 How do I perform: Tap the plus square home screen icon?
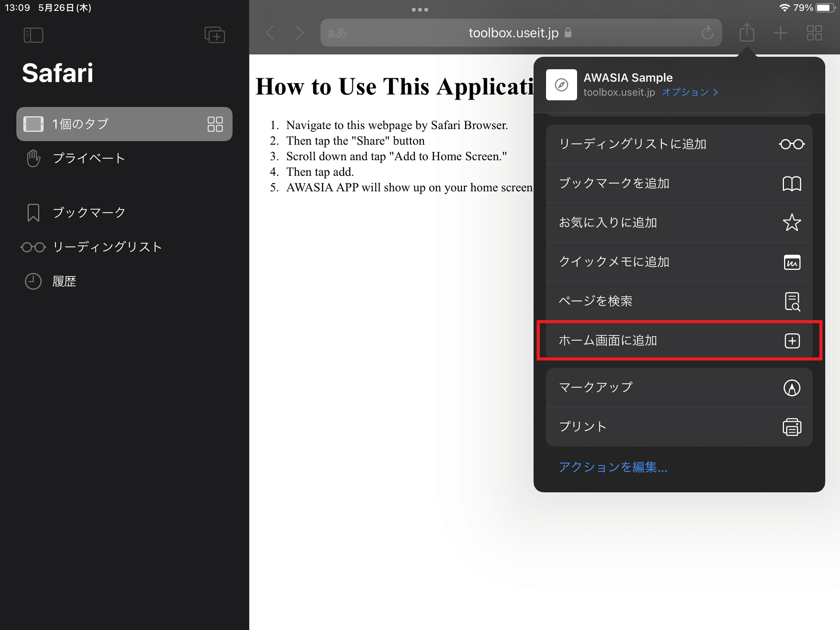(792, 341)
